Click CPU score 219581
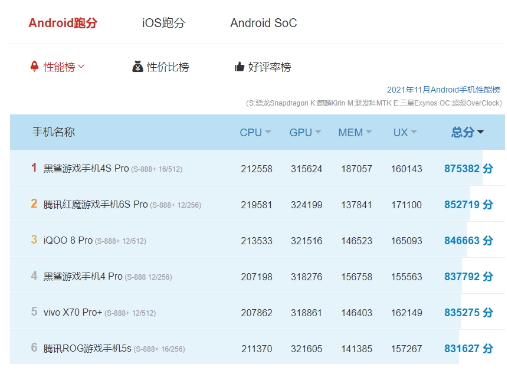The height and width of the screenshot is (379, 507). tap(256, 205)
